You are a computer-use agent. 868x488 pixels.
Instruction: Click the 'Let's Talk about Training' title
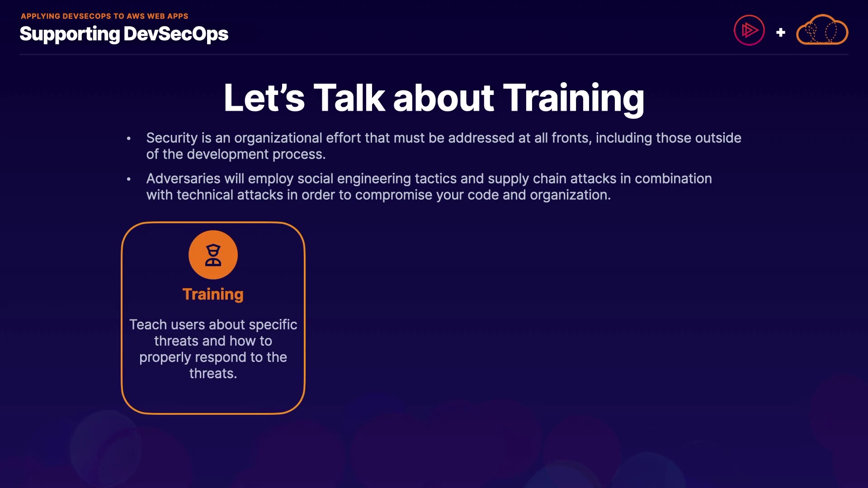(434, 98)
